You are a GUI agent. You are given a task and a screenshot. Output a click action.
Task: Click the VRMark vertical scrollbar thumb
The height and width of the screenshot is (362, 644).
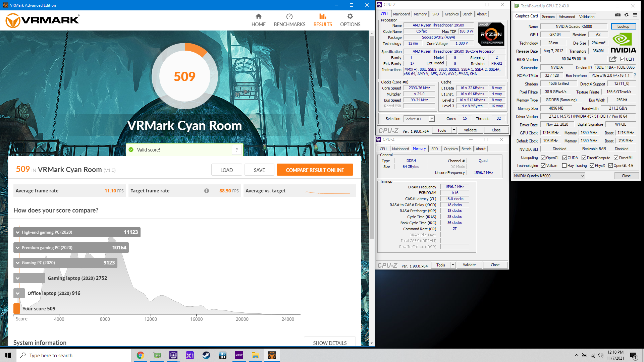(x=371, y=137)
